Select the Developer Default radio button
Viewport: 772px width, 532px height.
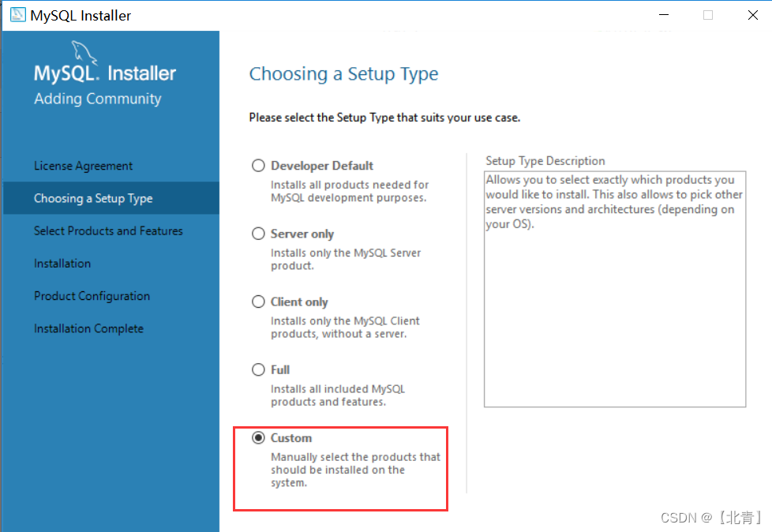point(258,165)
